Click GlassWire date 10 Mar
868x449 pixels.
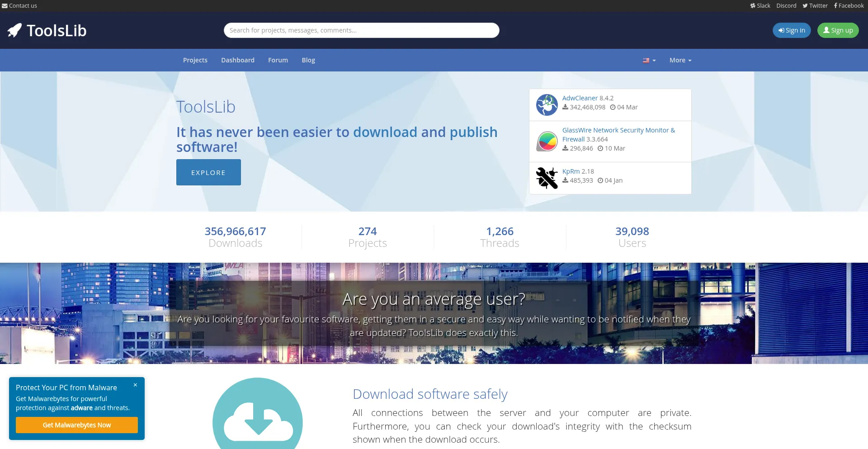(x=611, y=148)
